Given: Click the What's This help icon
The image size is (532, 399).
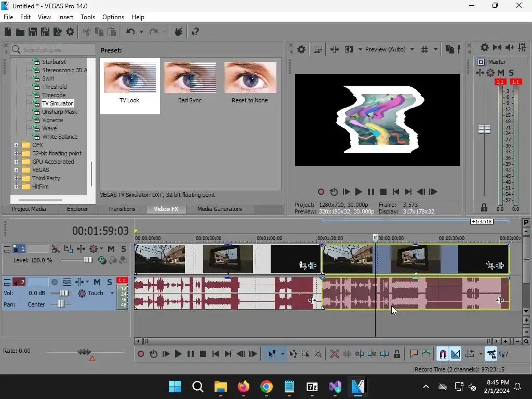Looking at the screenshot, I should tap(195, 32).
